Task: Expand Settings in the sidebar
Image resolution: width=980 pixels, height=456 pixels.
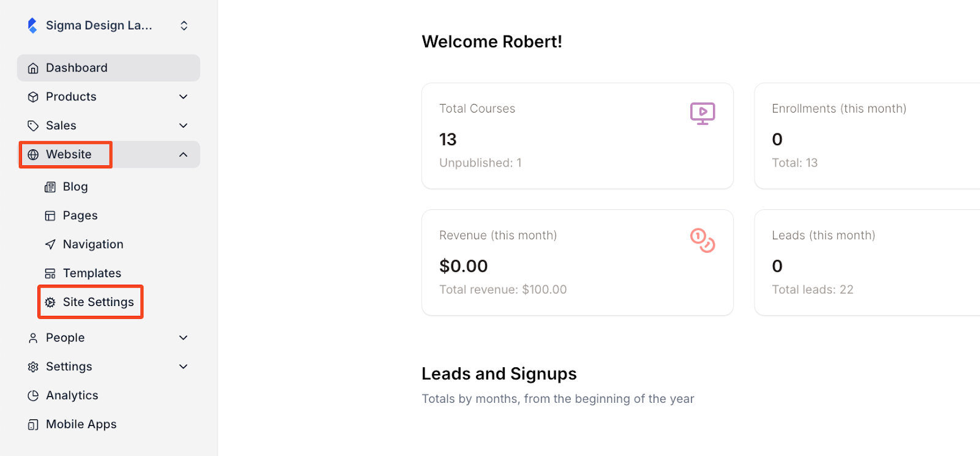Action: pyautogui.click(x=69, y=367)
